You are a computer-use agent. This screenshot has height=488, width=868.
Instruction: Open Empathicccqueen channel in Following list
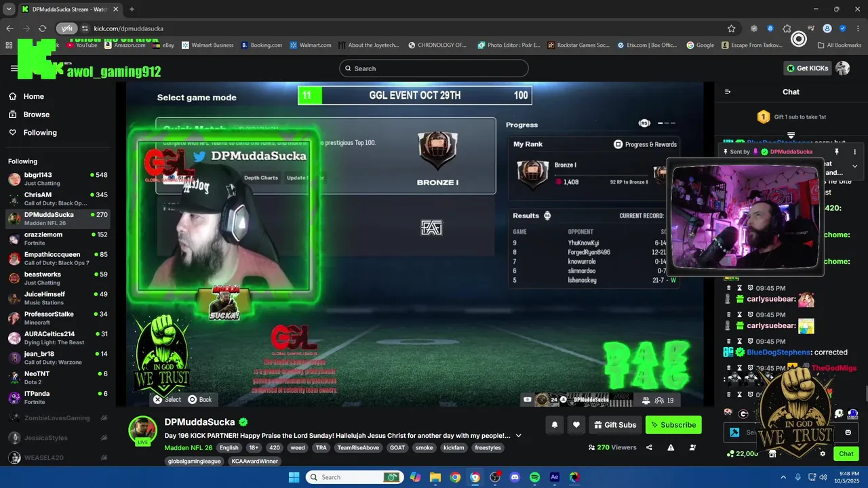[x=58, y=258]
